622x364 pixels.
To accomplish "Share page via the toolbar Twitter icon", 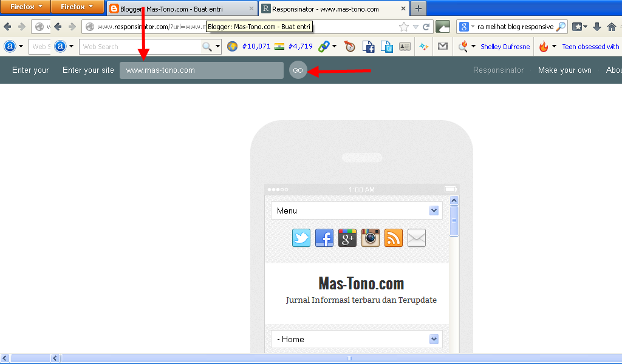I will tap(386, 47).
